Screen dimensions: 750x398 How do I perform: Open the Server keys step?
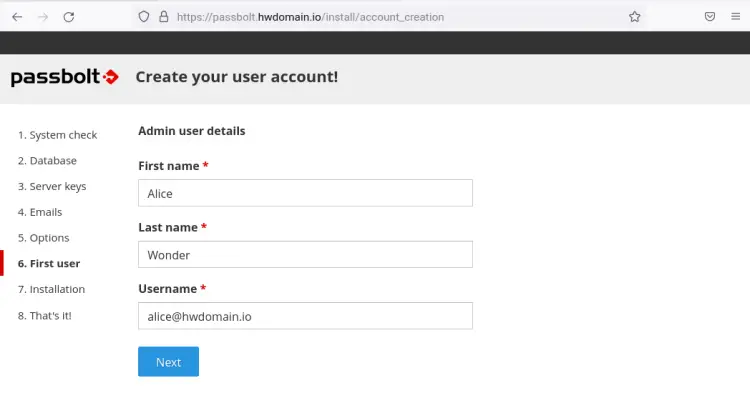click(52, 187)
